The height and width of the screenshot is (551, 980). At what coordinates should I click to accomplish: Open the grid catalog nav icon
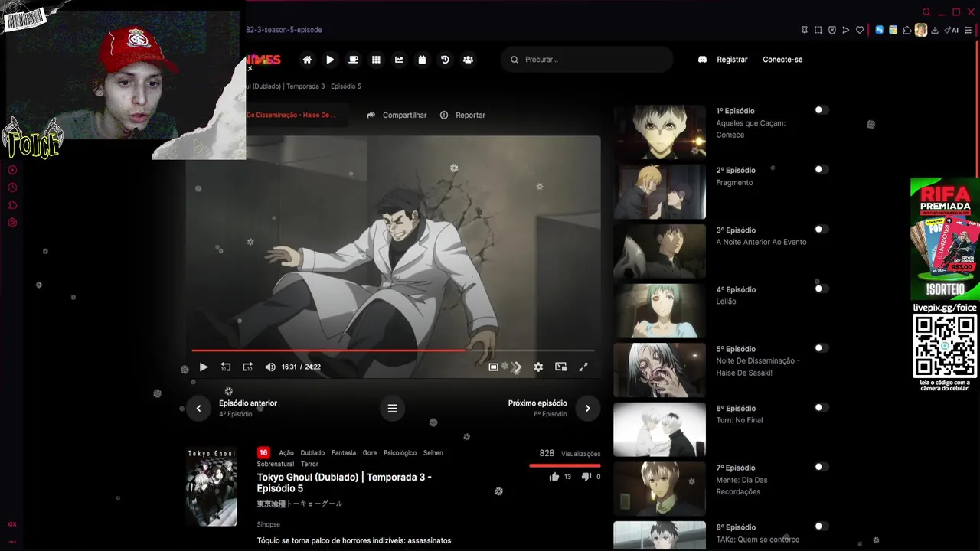pyautogui.click(x=376, y=60)
